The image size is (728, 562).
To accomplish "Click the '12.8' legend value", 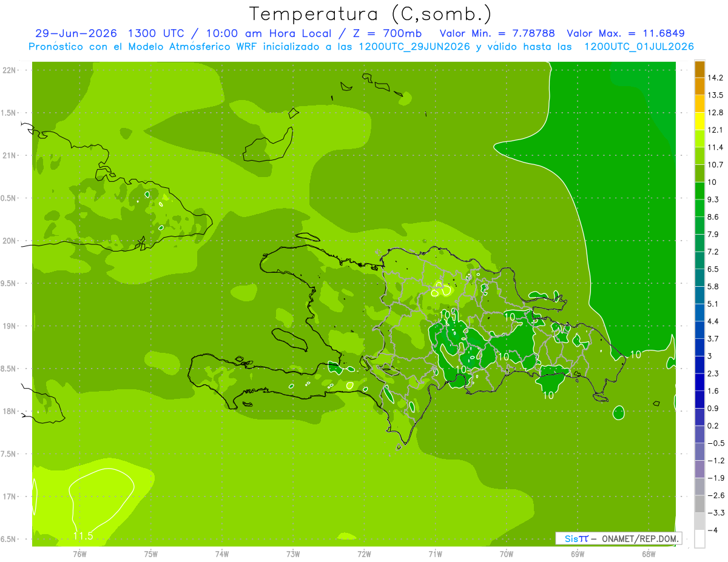I will [715, 113].
